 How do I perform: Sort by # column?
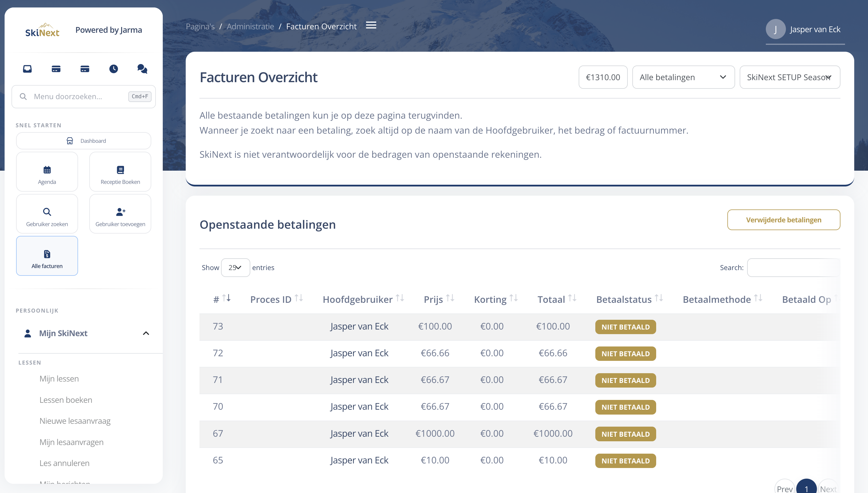222,299
